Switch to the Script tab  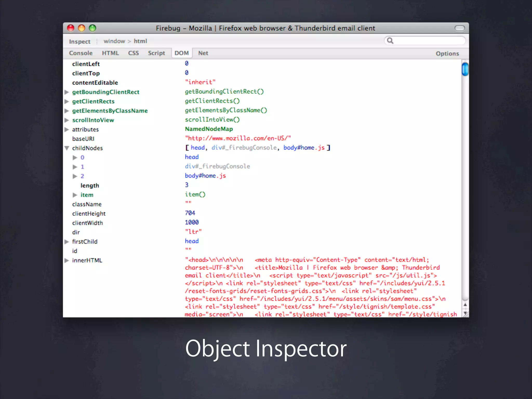click(x=156, y=53)
